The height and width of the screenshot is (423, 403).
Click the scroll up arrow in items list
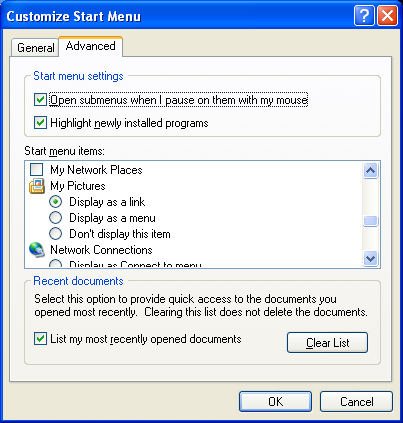370,171
